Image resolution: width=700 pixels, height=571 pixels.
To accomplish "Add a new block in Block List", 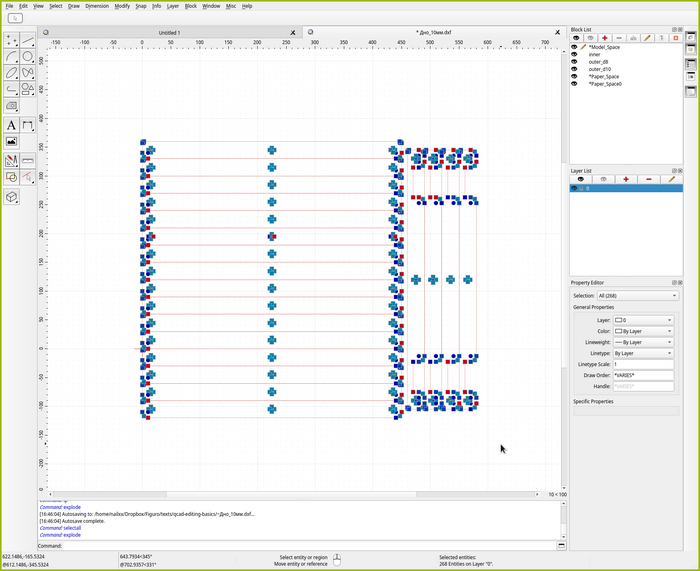I will click(x=604, y=38).
